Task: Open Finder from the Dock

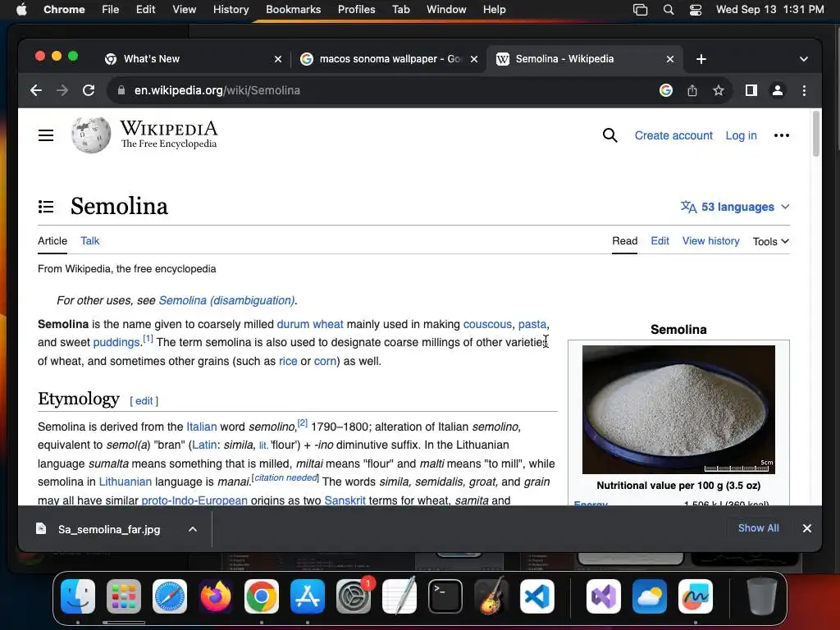Action: tap(78, 596)
